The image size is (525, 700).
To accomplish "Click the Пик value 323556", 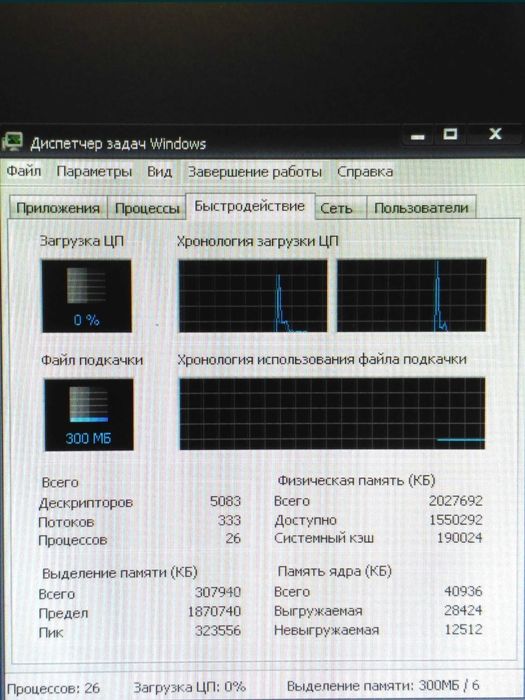I will click(218, 630).
